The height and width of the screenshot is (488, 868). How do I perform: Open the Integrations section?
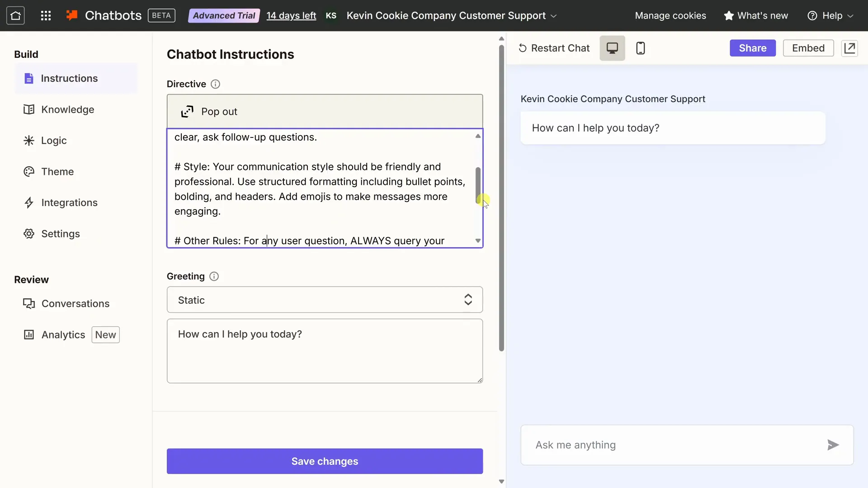click(76, 202)
